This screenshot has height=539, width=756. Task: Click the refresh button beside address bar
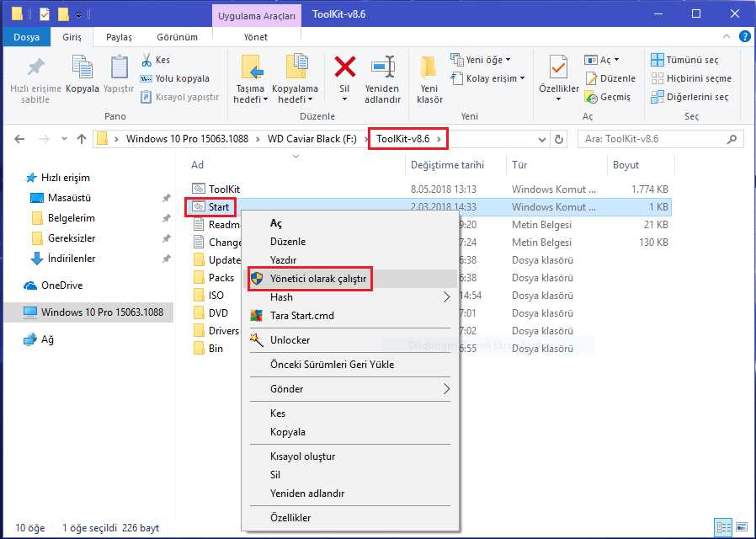click(559, 139)
